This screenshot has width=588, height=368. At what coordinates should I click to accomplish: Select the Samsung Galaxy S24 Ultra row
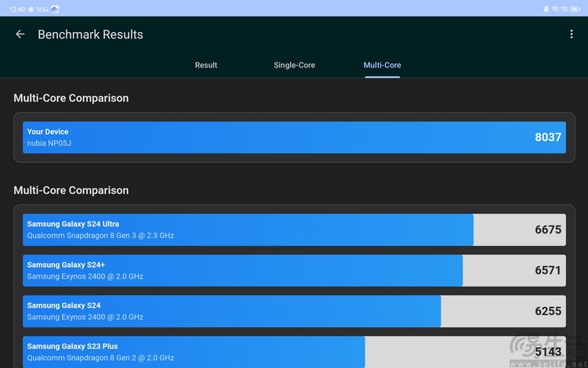pyautogui.click(x=294, y=230)
